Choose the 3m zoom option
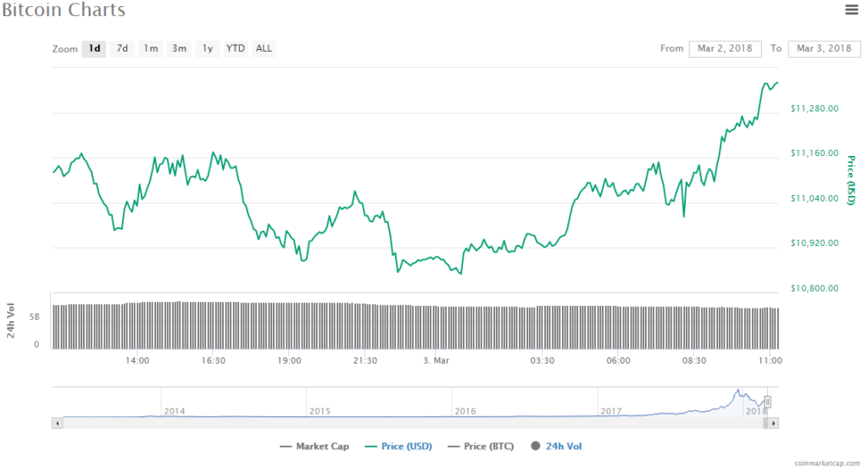This screenshot has height=468, width=868. [x=179, y=48]
